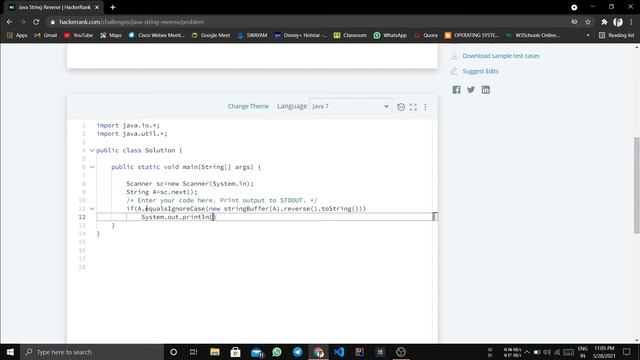
Task: Open the W3Schools Online bookmark
Action: [533, 36]
